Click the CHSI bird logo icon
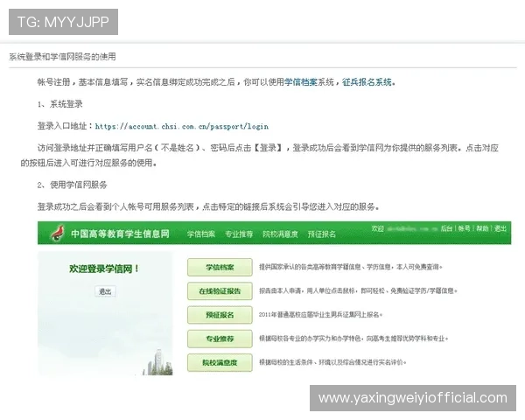This screenshot has width=525, height=420. [x=58, y=233]
